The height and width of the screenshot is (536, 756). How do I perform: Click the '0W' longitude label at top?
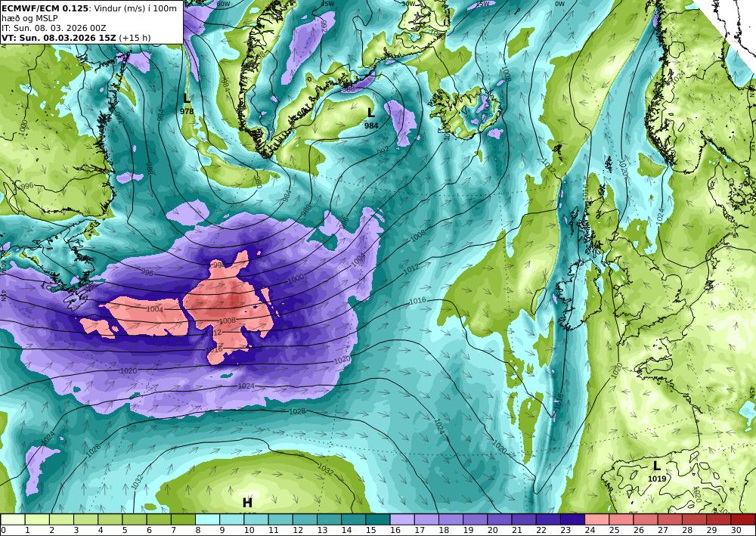[x=559, y=4]
